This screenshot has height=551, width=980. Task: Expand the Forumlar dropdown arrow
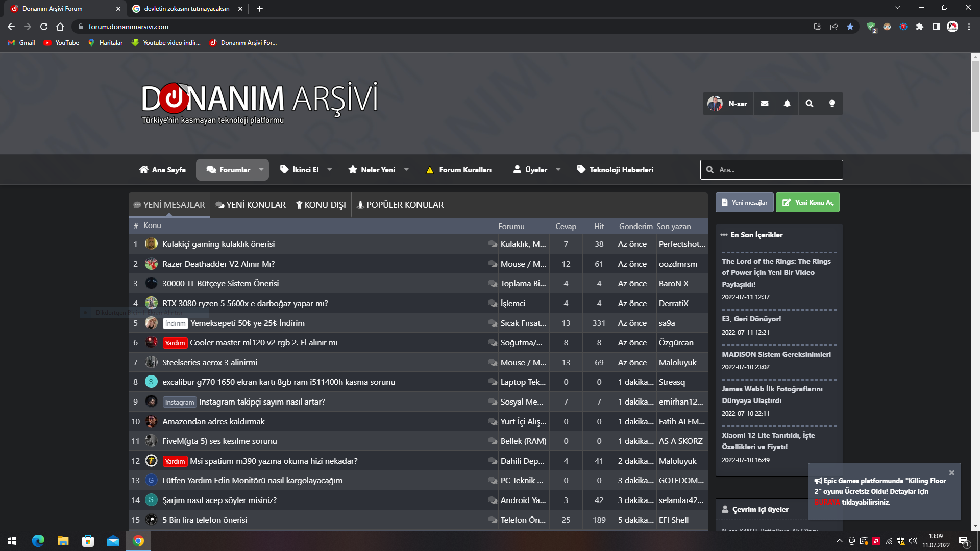(x=261, y=170)
